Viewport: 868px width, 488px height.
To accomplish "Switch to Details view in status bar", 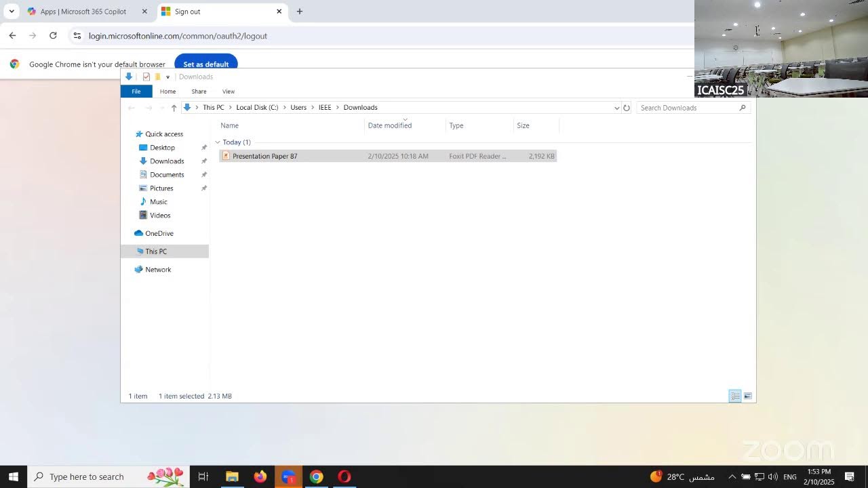I will click(735, 396).
